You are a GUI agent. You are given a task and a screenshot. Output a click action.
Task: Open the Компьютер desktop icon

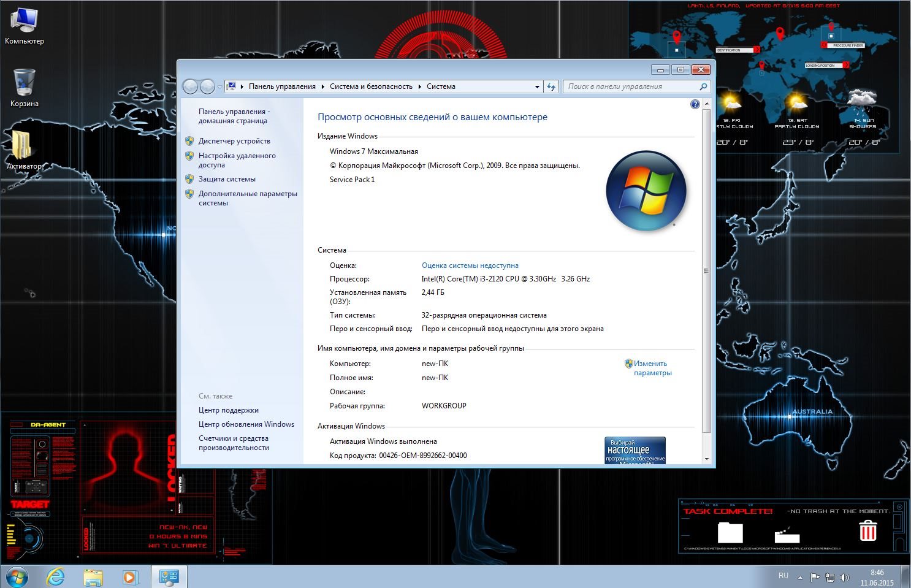25,25
